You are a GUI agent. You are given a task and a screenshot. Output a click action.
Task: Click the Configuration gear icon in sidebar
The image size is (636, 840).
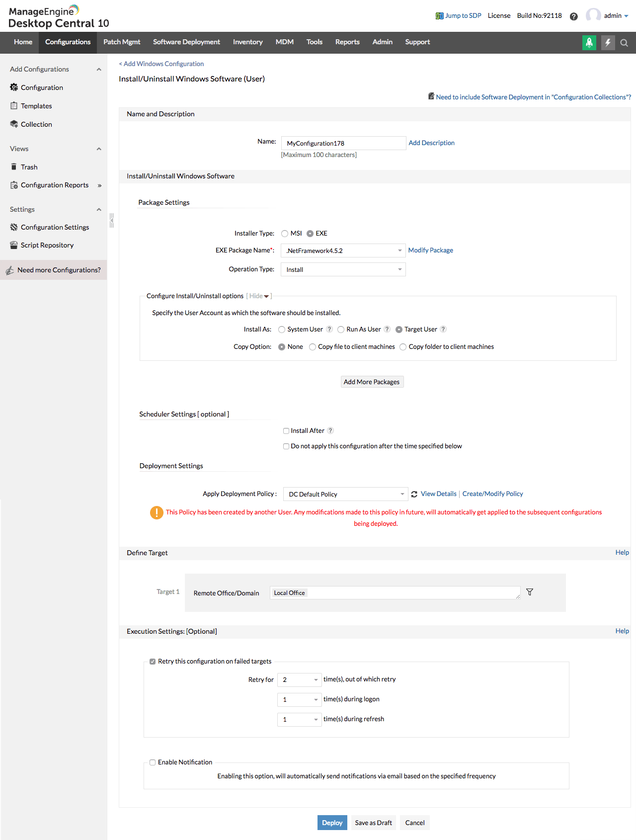14,87
